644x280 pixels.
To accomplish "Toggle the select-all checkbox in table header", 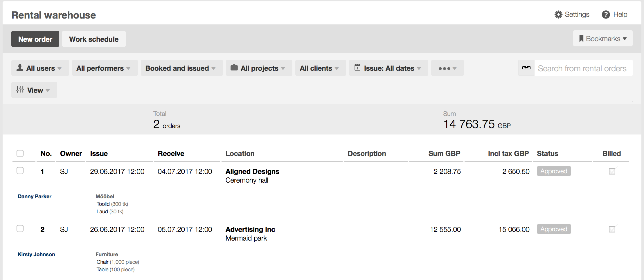I will 20,153.
